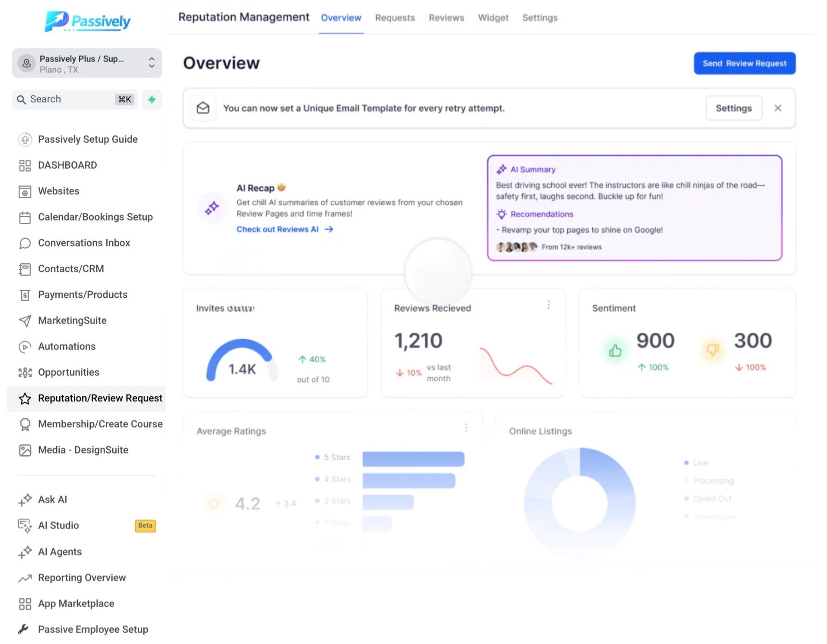Click the Payments/Products icon
Screen dimensions: 827x644
pyautogui.click(x=25, y=295)
